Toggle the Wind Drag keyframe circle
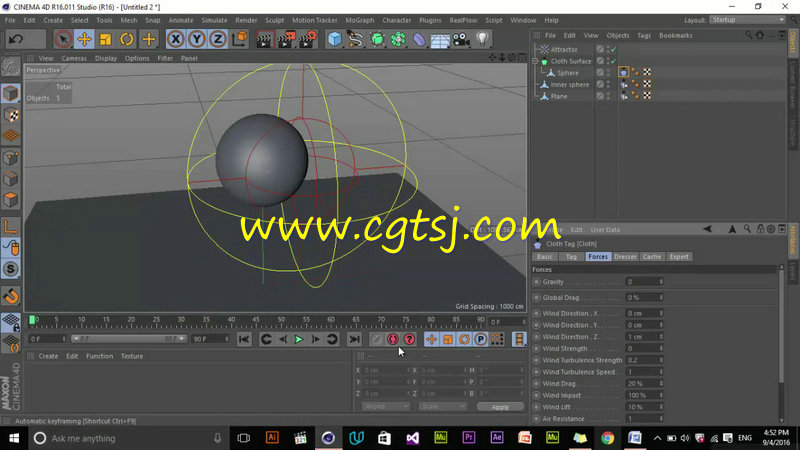This screenshot has height=450, width=800. (x=536, y=384)
